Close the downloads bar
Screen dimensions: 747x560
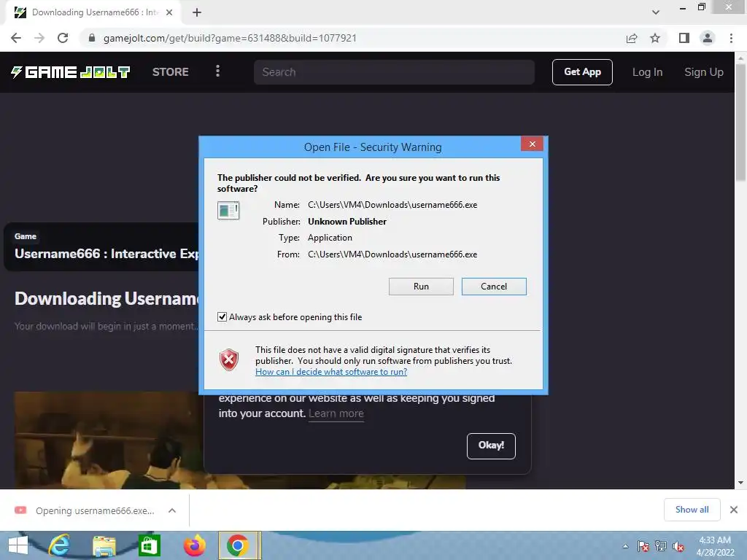coord(734,510)
